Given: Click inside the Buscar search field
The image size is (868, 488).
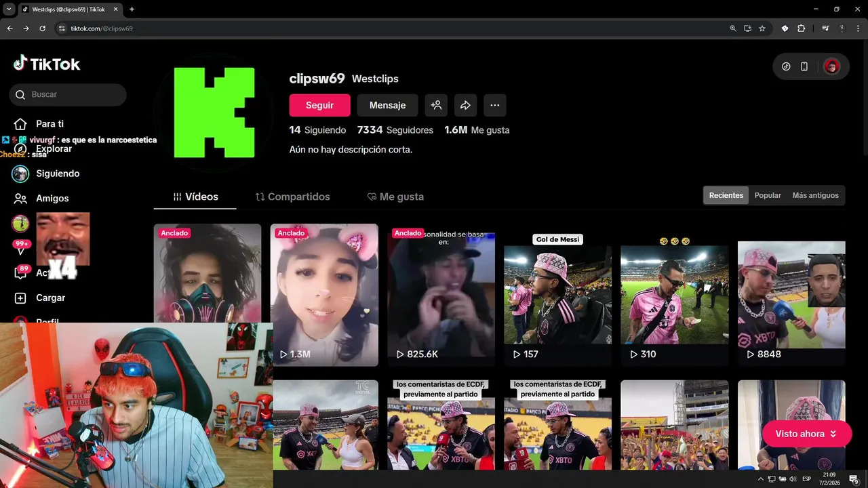Looking at the screenshot, I should 68,95.
